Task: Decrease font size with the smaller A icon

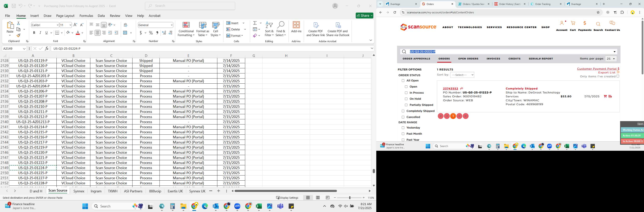Action: [x=82, y=25]
